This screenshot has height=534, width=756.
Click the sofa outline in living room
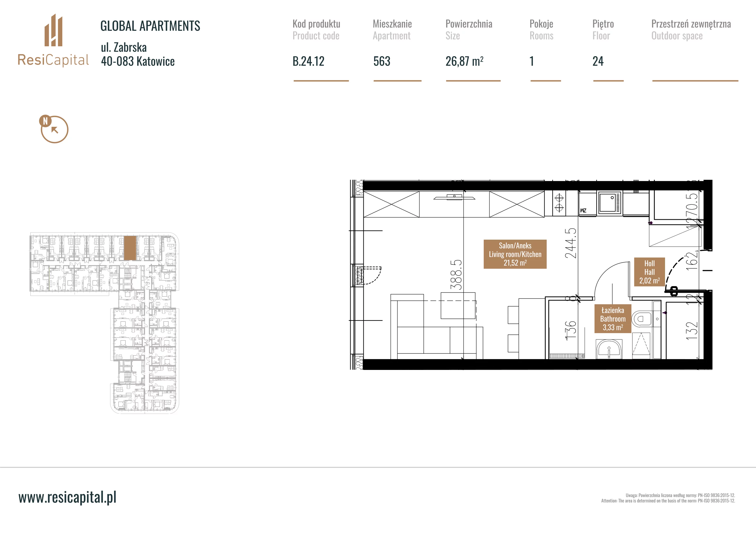[437, 326]
